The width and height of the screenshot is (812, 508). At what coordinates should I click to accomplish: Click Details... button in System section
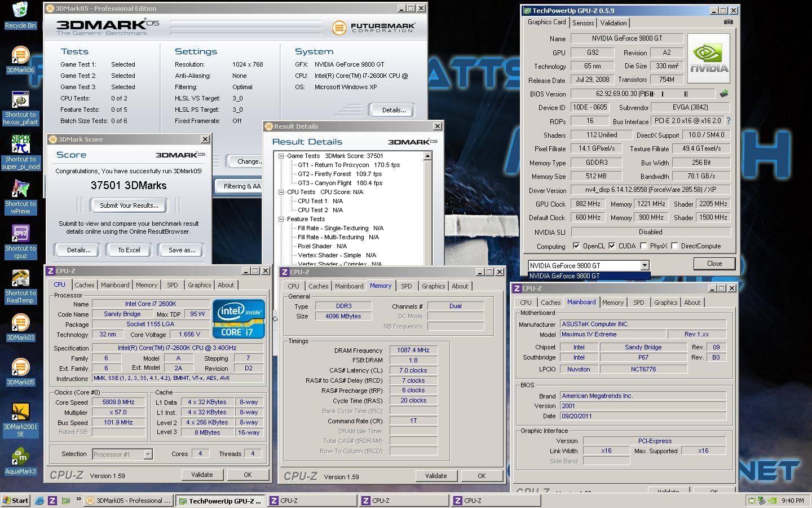394,110
